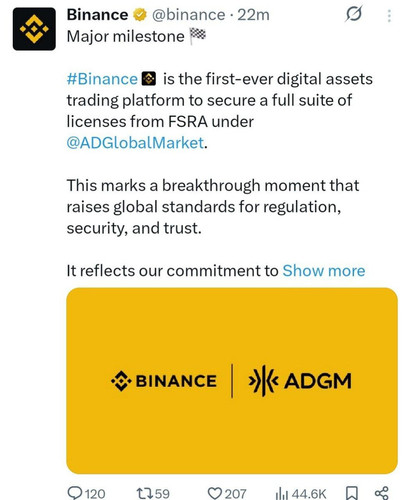Share the tweet via share icon
This screenshot has width=410, height=500.
click(x=381, y=493)
